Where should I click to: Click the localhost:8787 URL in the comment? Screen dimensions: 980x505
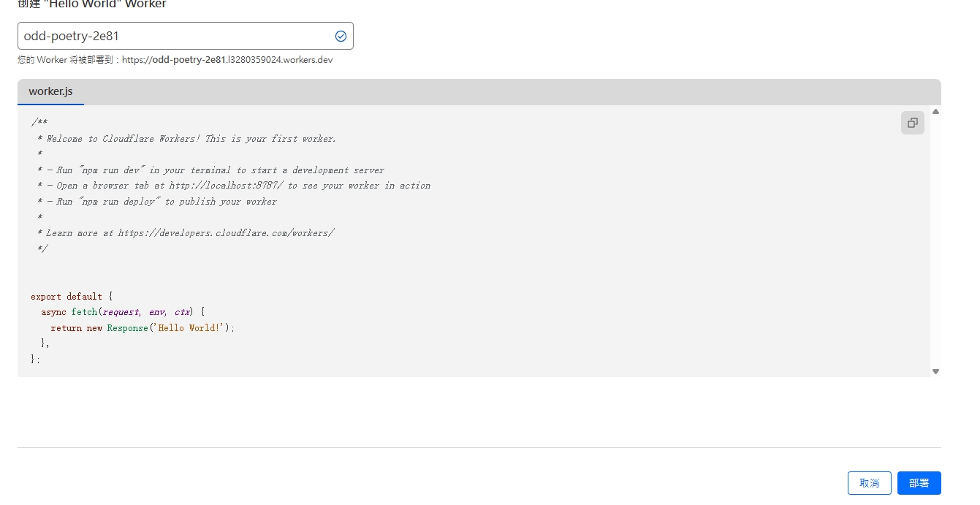227,186
